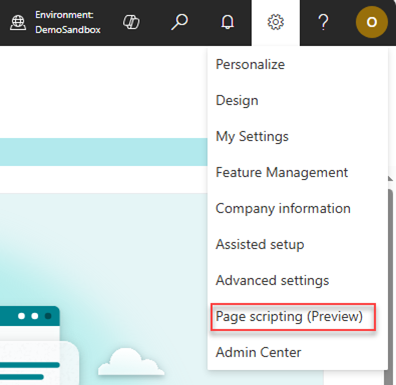Open the help question mark
The height and width of the screenshot is (385, 396).
click(323, 22)
